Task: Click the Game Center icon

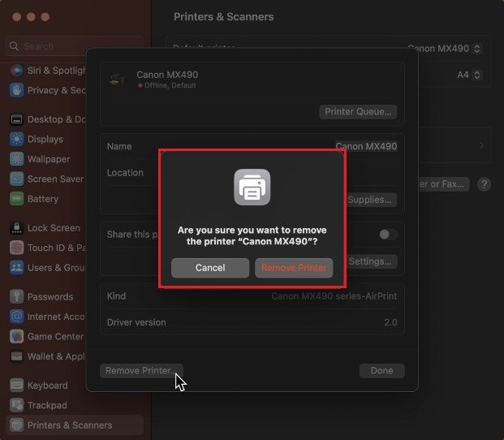Action: coord(17,337)
